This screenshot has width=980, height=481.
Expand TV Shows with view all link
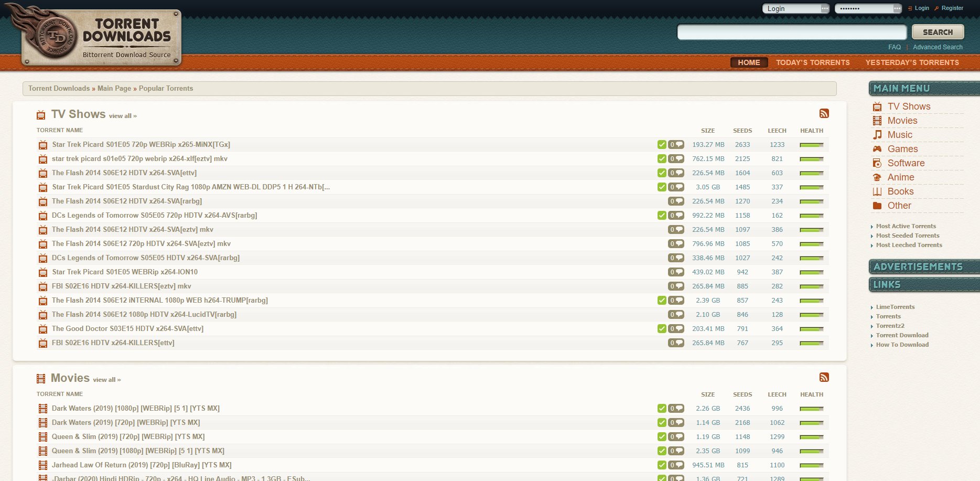pyautogui.click(x=123, y=116)
